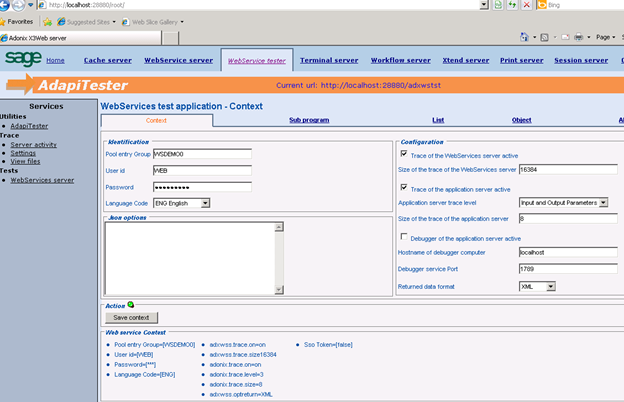Click the Favorites star icon
Viewport: 624px width, 402px height.
(x=5, y=21)
